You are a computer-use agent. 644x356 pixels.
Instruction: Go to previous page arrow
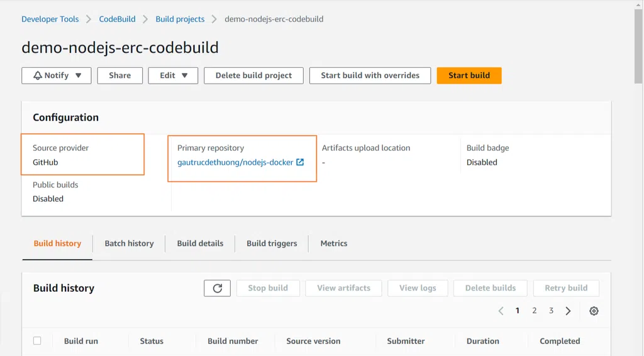[501, 311]
